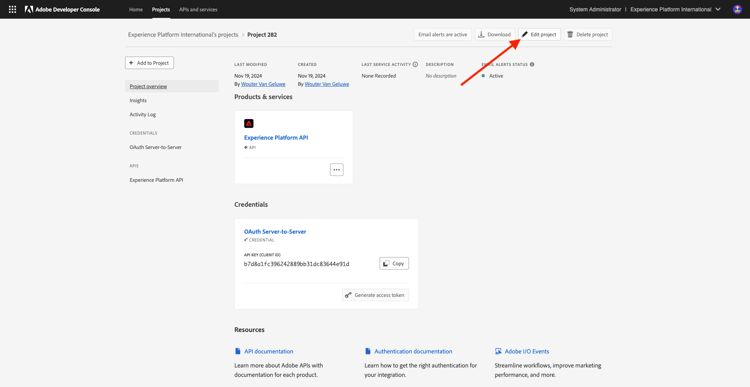The width and height of the screenshot is (750, 387).
Task: Expand the organization switcher chevron
Action: pos(718,9)
